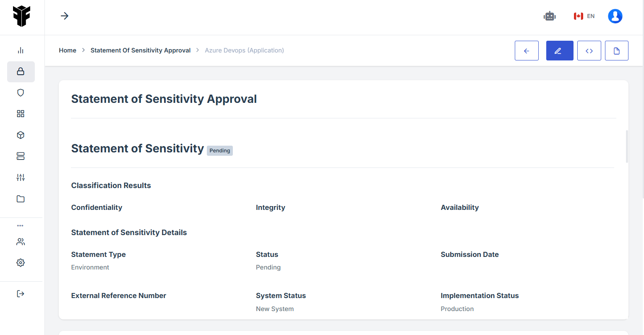The width and height of the screenshot is (644, 335).
Task: Open the sliders icon in sidebar
Action: (21, 178)
